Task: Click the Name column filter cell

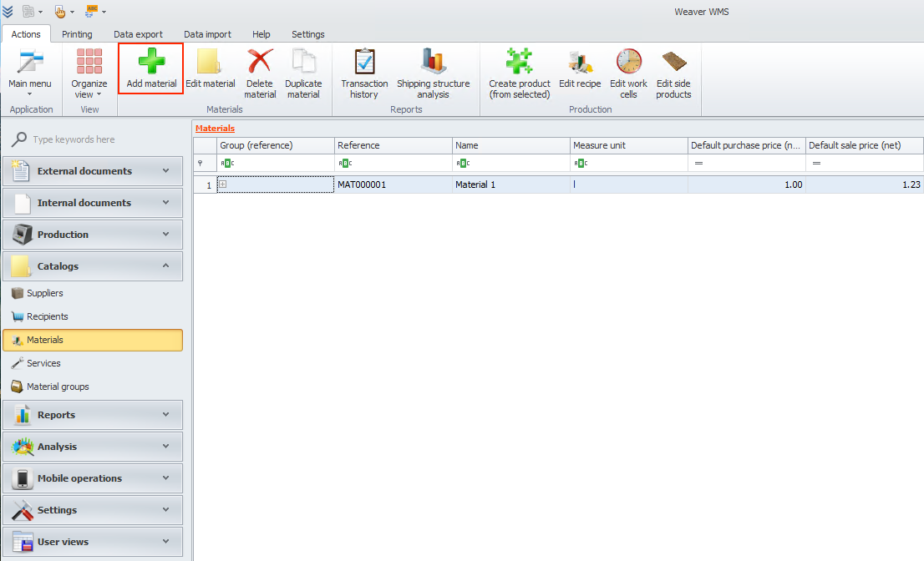Action: coord(511,163)
